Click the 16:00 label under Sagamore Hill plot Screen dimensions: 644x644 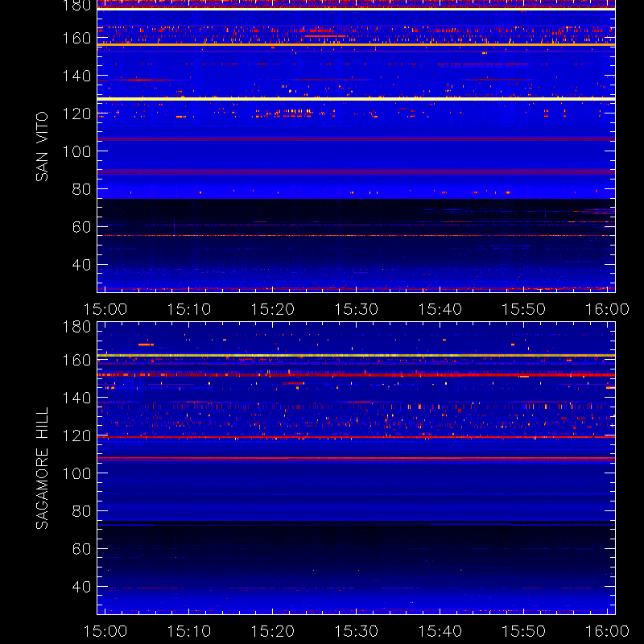pos(607,631)
